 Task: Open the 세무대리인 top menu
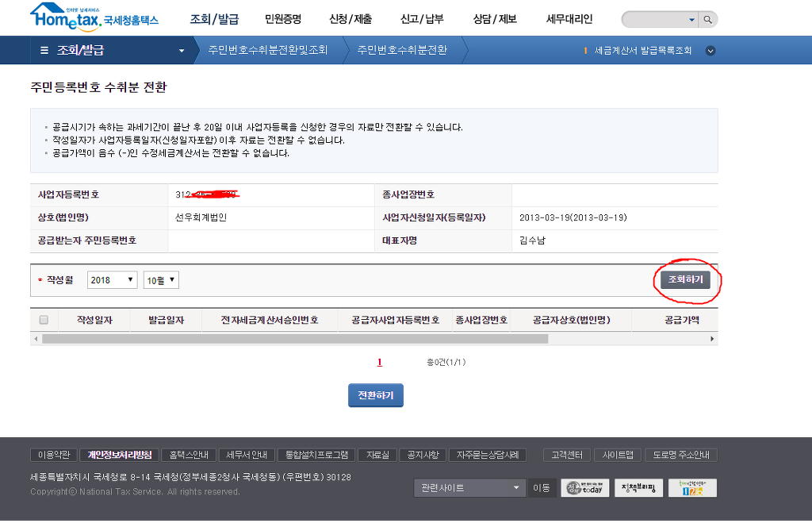(x=569, y=19)
